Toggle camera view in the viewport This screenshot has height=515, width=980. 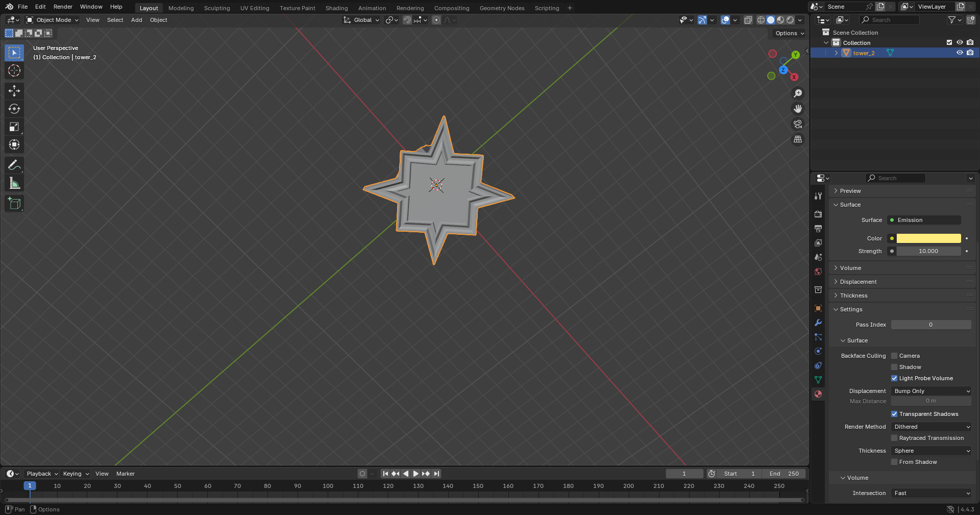[798, 124]
